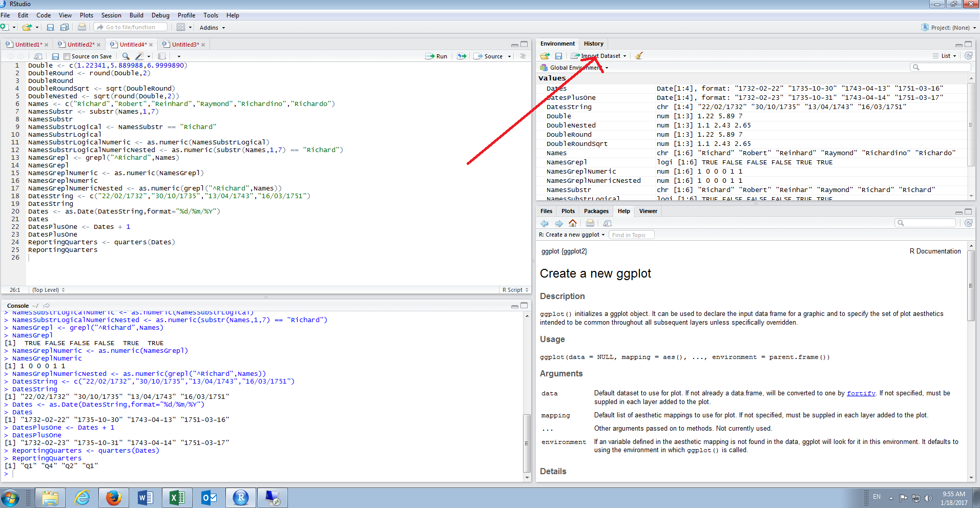This screenshot has height=508, width=980.
Task: Open the Plots menu in the menu bar
Action: pyautogui.click(x=87, y=15)
